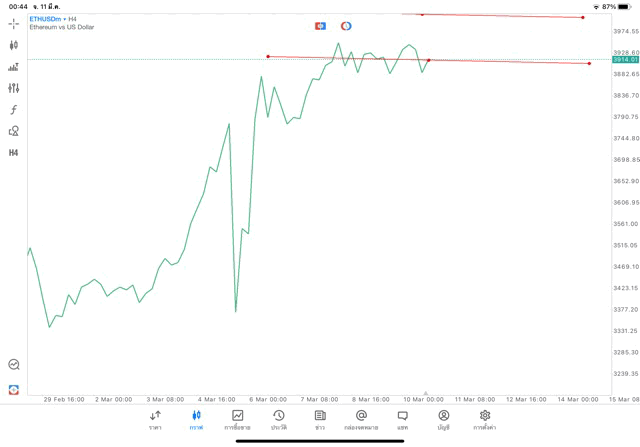The width and height of the screenshot is (640, 447).
Task: Select the crosshair cursor tool
Action: tap(14, 23)
